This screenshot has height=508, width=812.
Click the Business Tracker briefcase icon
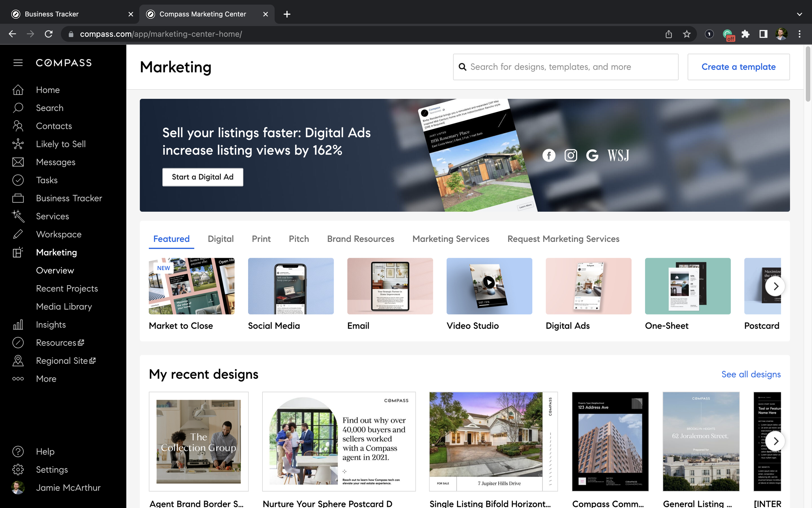point(18,198)
